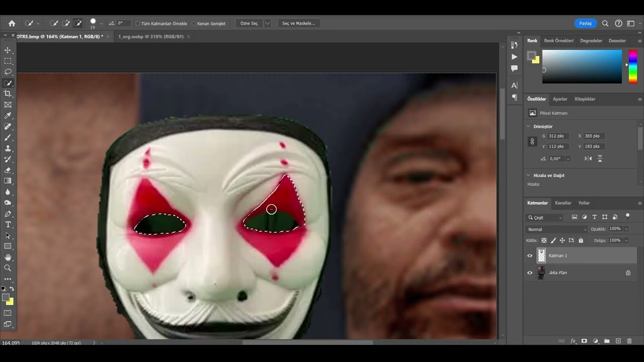Open the tool preset picker arrow
The image size is (644, 362).
(x=38, y=23)
